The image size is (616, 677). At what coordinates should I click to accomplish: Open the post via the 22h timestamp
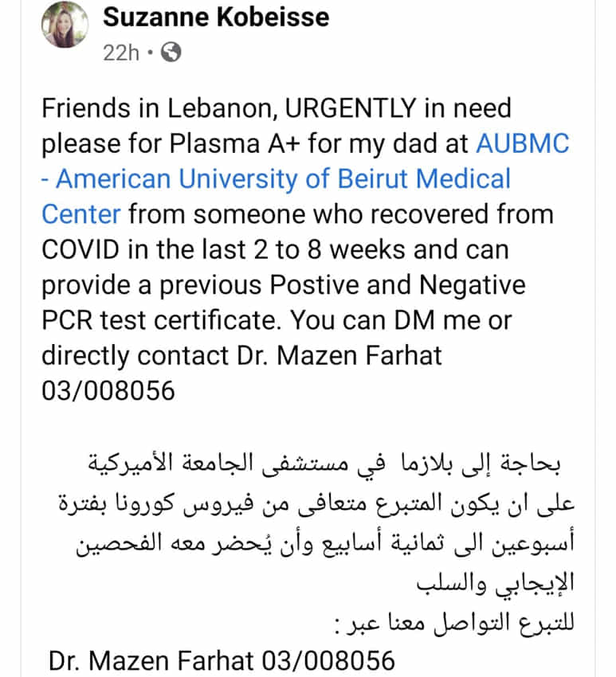click(121, 53)
